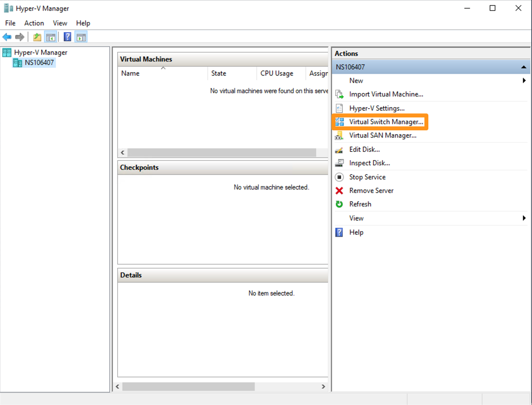Click Stop Service action
This screenshot has width=532, height=405.
367,177
